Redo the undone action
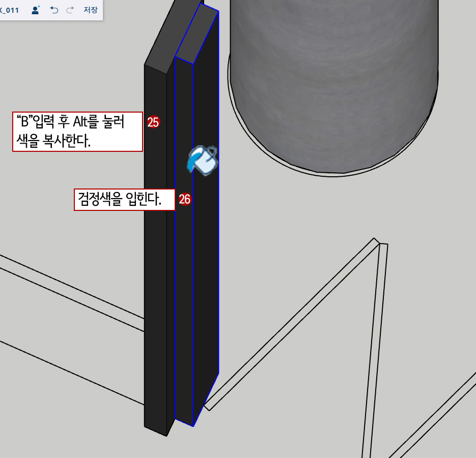476x458 pixels. pos(70,10)
